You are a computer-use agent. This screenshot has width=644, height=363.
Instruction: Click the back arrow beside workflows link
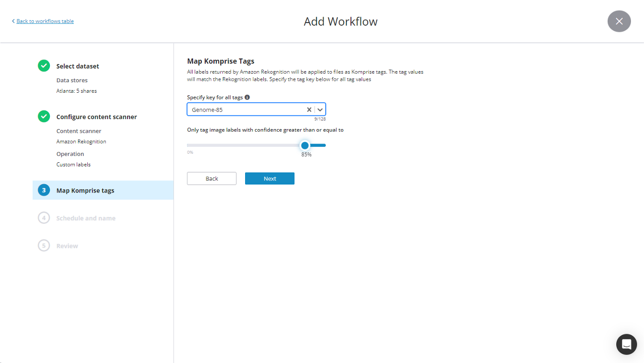pos(13,21)
